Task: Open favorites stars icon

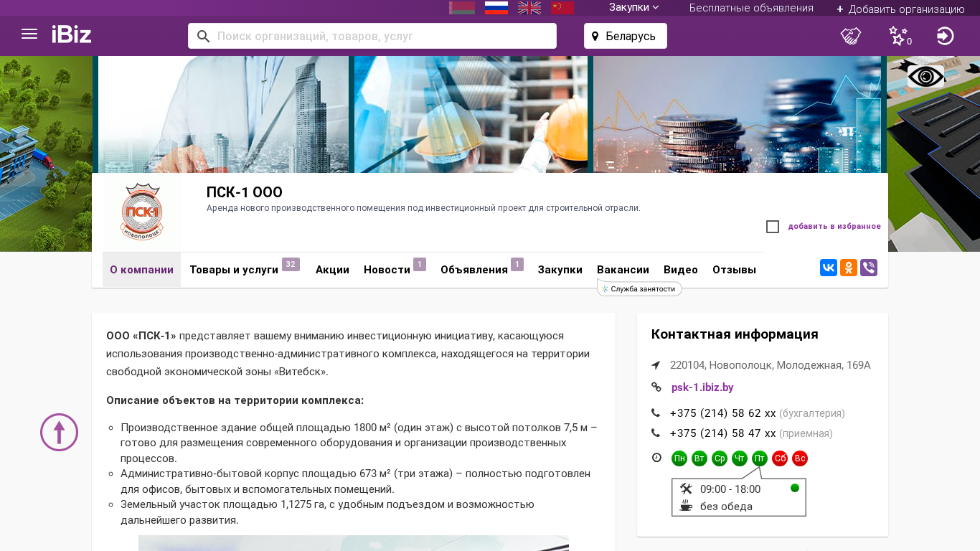Action: tap(899, 36)
